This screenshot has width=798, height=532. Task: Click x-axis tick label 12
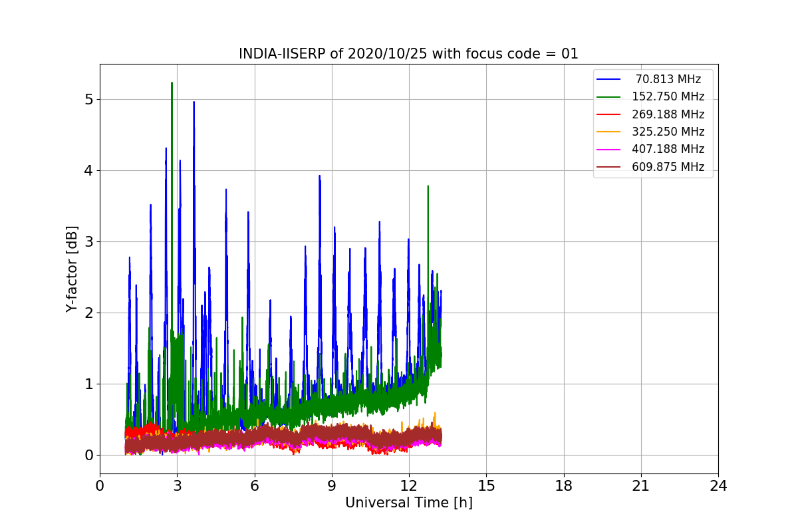pos(409,486)
